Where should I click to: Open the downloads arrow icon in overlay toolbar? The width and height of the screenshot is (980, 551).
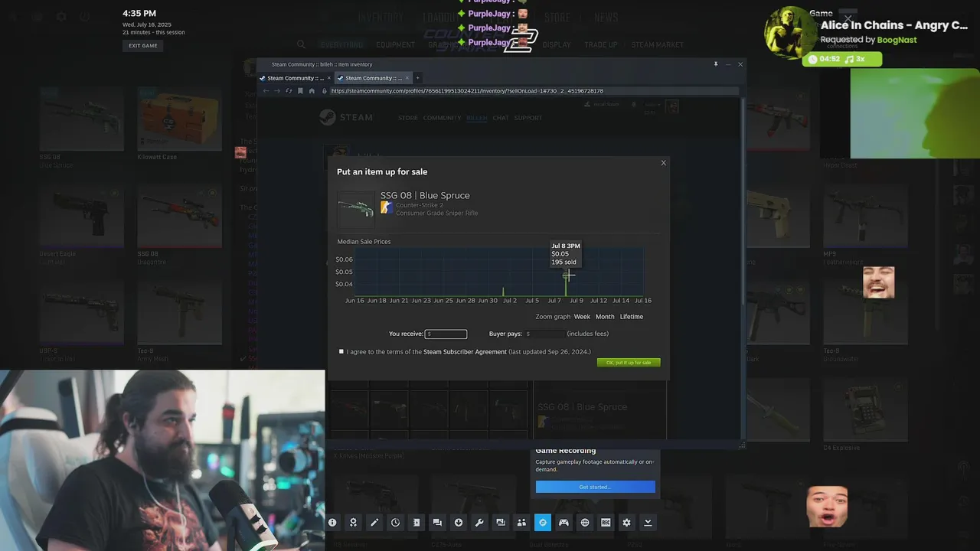[x=459, y=523]
